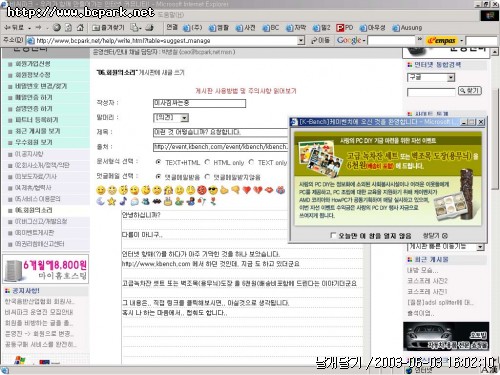Click the 6개월에8,800원 마이홈호스팅 banner

coord(46,269)
